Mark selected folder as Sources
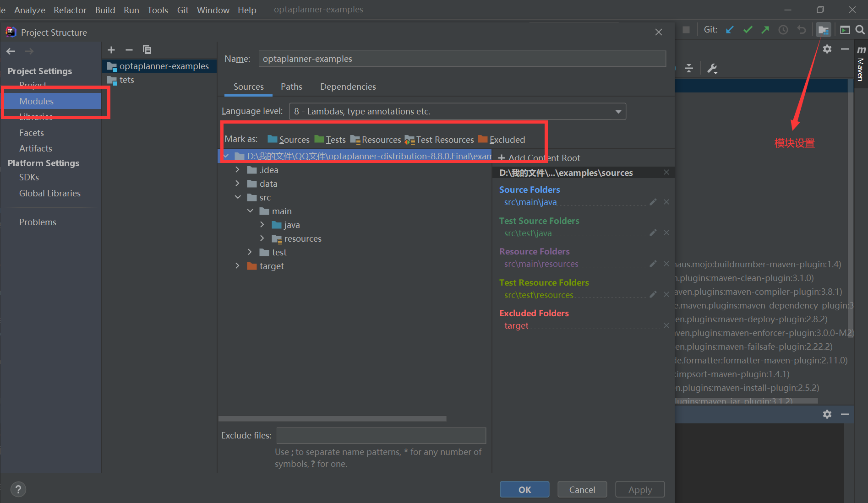The image size is (868, 503). tap(289, 140)
